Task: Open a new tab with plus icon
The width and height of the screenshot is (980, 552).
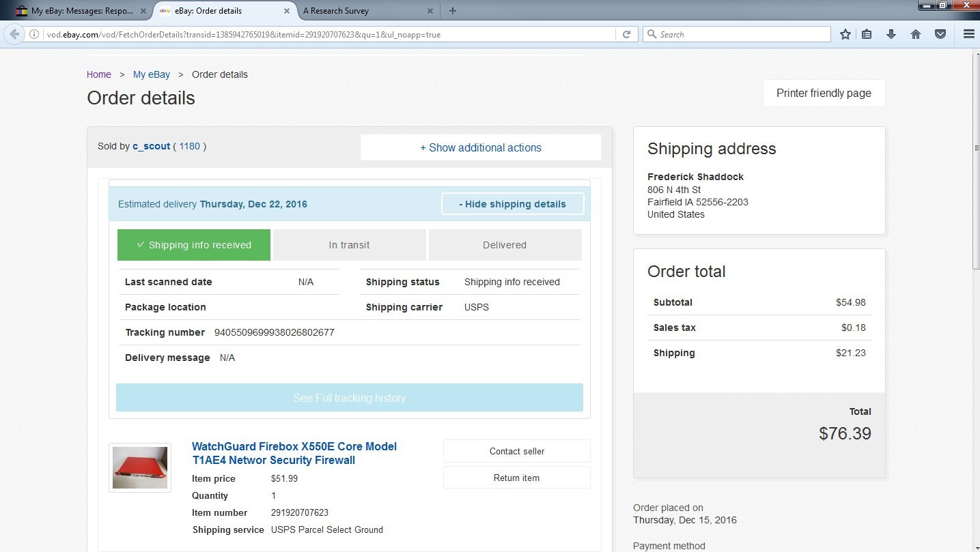Action: click(x=453, y=10)
